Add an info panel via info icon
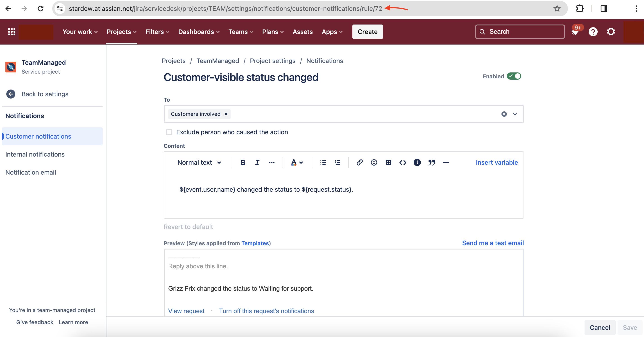Screen dimensions: 644x337 click(417, 162)
